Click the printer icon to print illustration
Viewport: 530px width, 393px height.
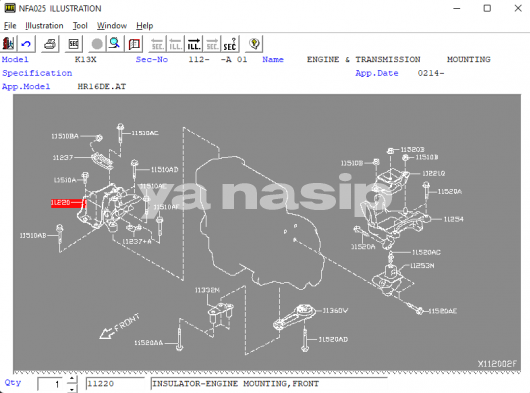(x=50, y=44)
